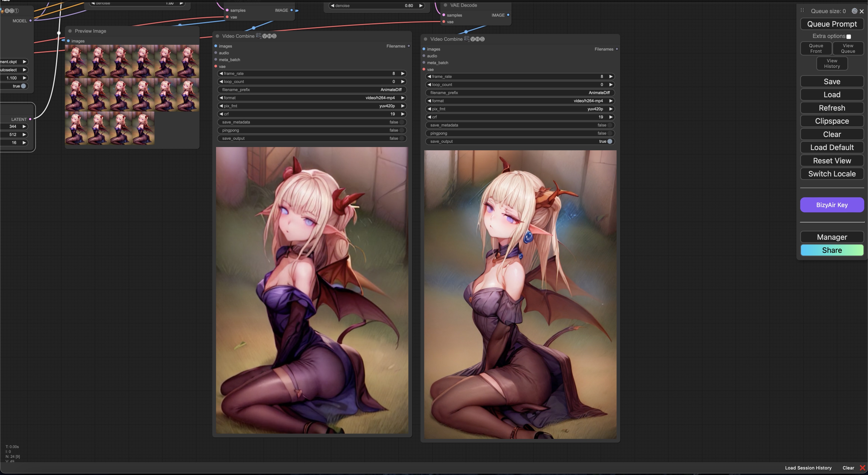Click red X beside Clear at bottom
The width and height of the screenshot is (868, 475).
(863, 467)
